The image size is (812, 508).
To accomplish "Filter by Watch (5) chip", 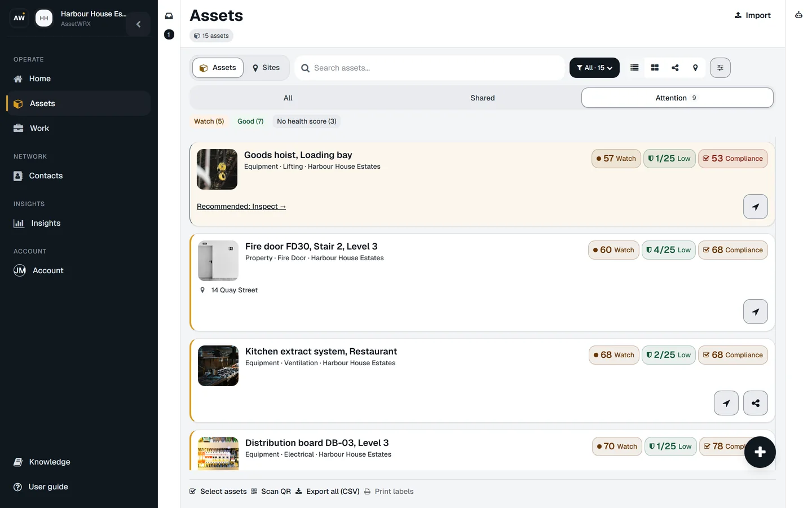I will [209, 121].
